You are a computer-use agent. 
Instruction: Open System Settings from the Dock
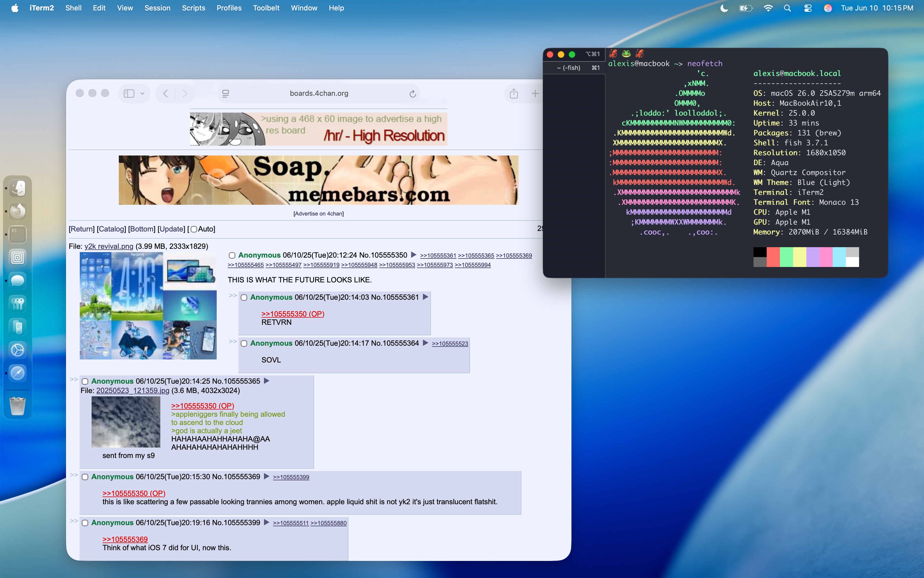pyautogui.click(x=18, y=350)
